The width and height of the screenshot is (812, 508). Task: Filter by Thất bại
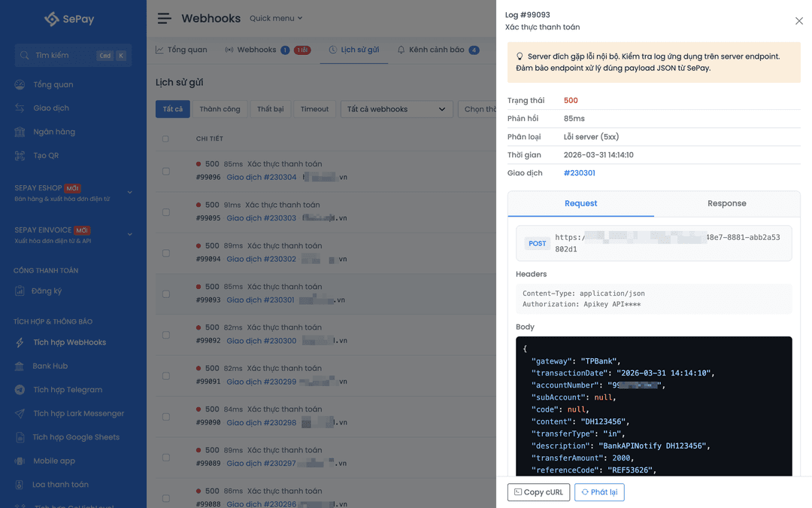[x=271, y=109]
